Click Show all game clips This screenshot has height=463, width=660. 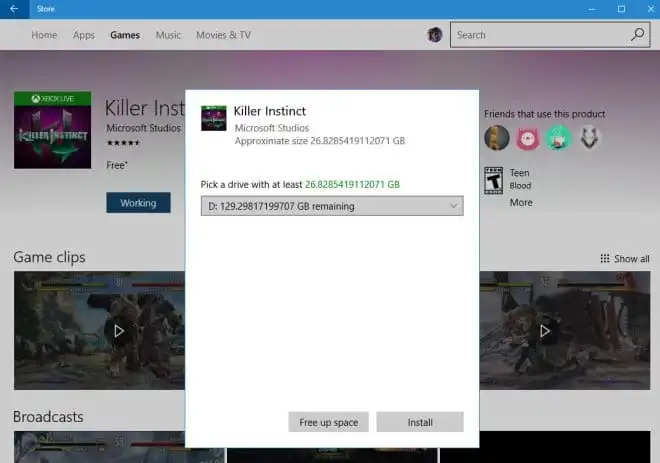(x=625, y=258)
